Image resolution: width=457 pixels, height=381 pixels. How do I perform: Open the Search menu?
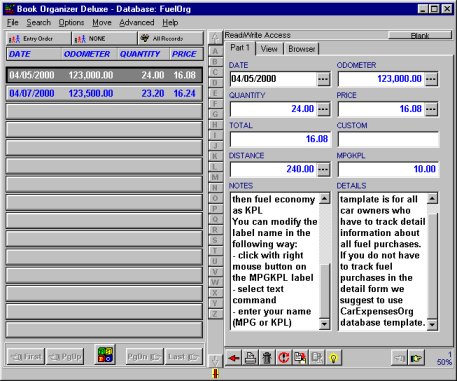coord(39,23)
